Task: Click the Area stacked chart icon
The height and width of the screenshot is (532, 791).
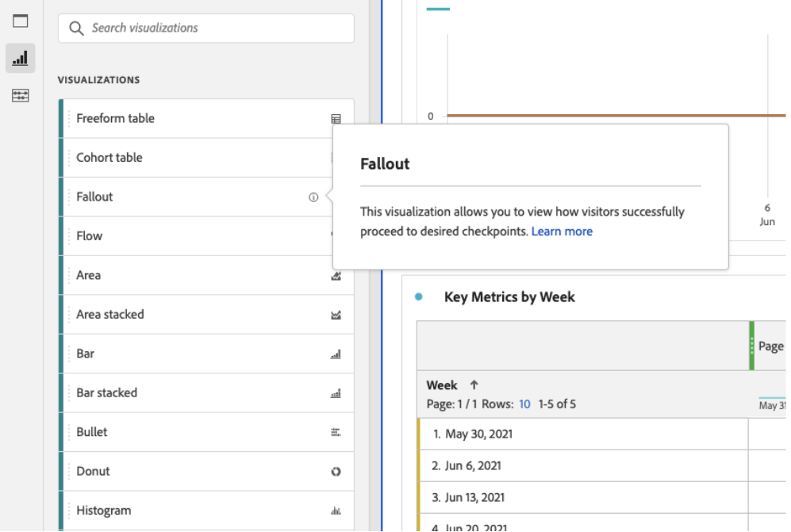Action: pos(336,315)
